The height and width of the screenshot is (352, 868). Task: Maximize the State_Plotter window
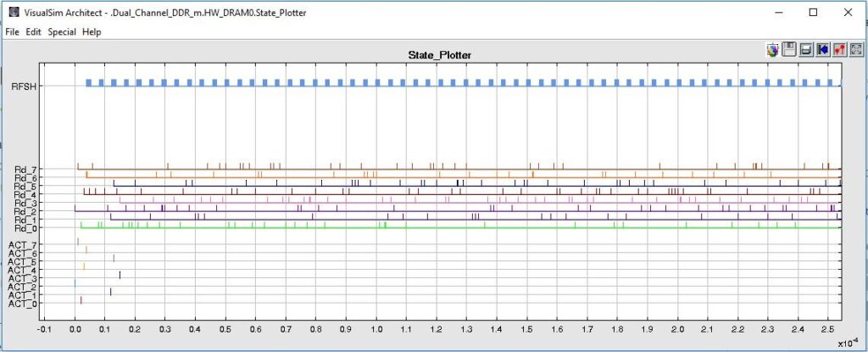click(813, 13)
